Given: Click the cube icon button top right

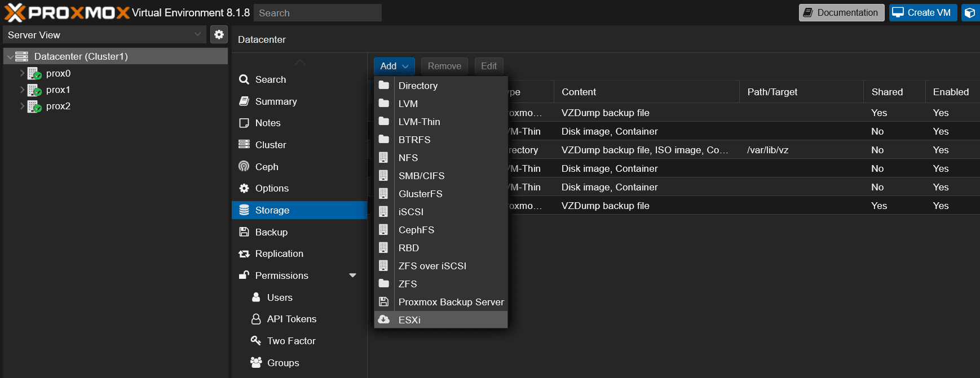Looking at the screenshot, I should point(969,12).
